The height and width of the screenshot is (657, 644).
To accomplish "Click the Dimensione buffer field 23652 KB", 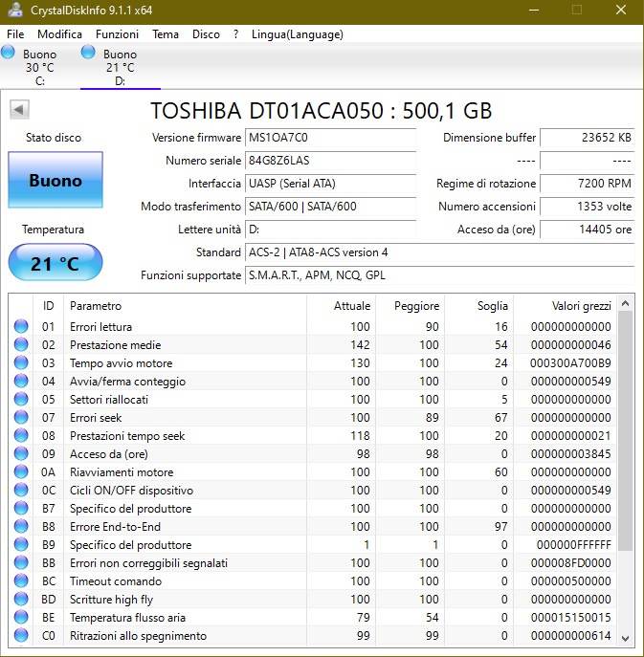I will pyautogui.click(x=587, y=138).
